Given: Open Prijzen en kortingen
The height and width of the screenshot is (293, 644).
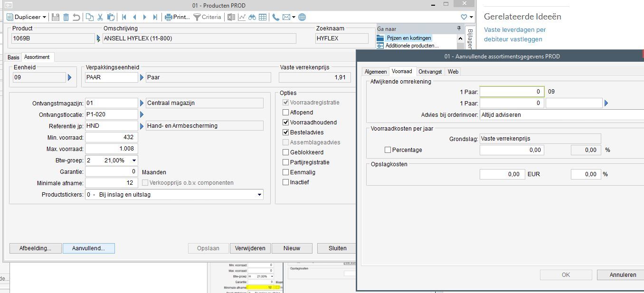Looking at the screenshot, I should click(x=408, y=38).
